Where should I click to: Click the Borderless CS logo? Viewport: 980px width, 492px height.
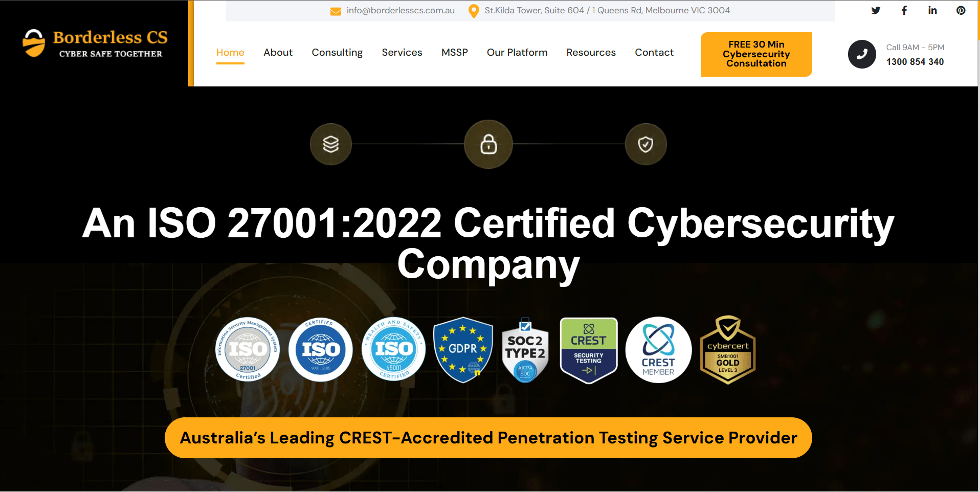click(x=95, y=43)
